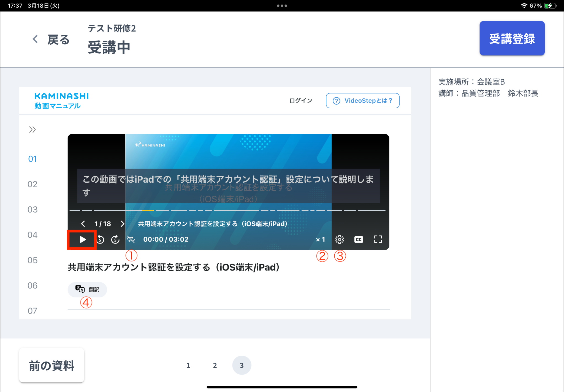Skip the video forward 5 seconds
Image resolution: width=564 pixels, height=392 pixels.
(x=115, y=239)
